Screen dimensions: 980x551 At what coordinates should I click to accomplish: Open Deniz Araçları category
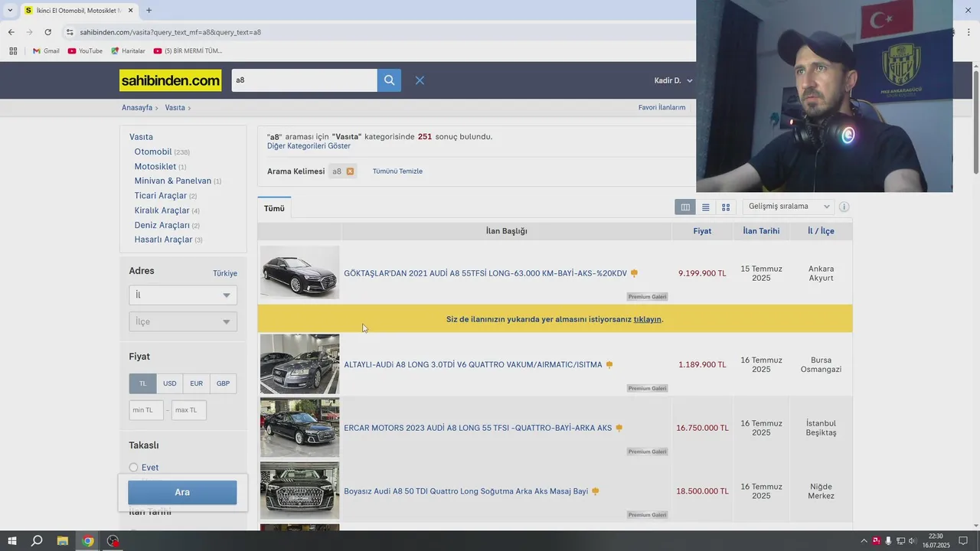pyautogui.click(x=162, y=225)
